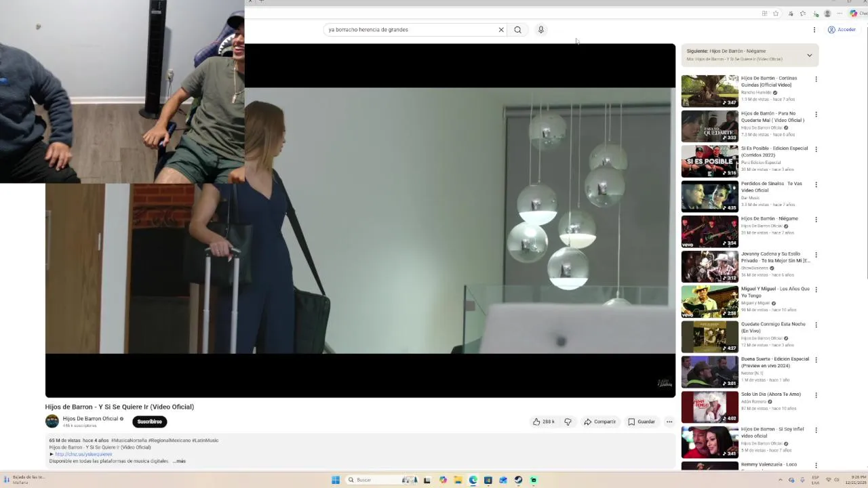
Task: Open Copilot app icon in taskbar
Action: [x=443, y=480]
